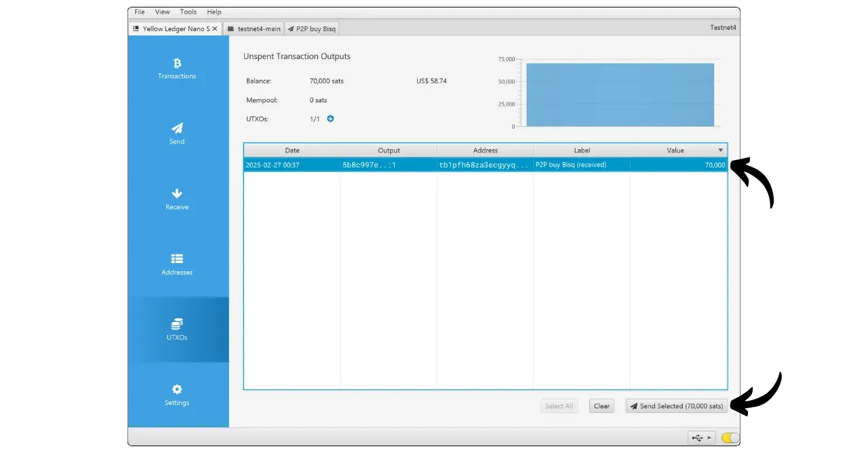Open the Receive panel

177,199
